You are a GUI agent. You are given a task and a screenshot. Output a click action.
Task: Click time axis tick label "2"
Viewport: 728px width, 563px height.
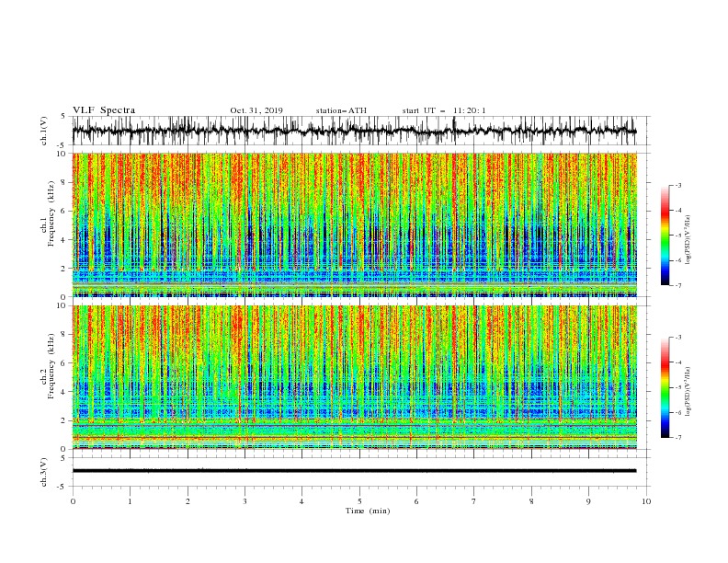point(188,501)
